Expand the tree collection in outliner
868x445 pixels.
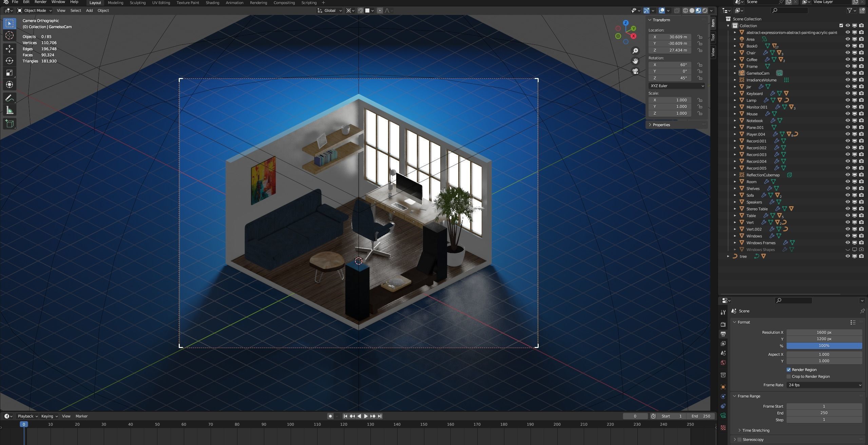(728, 256)
